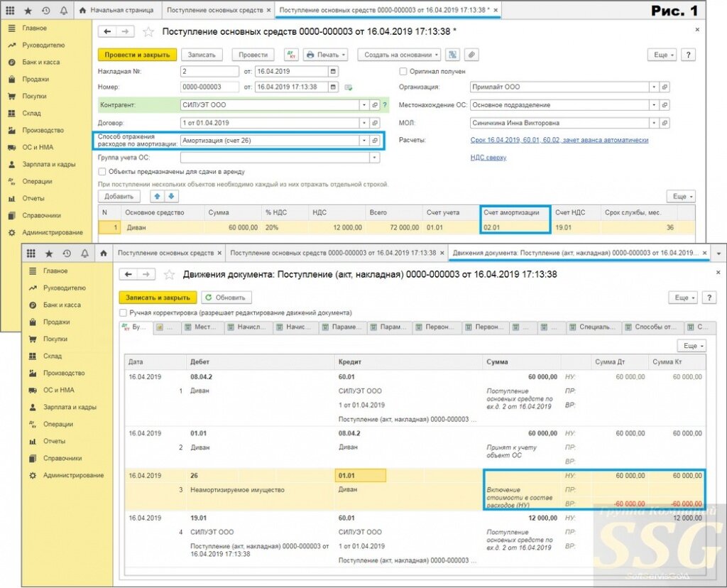Image resolution: width=727 pixels, height=588 pixels.
Task: Open НДС сверху link
Action: pyautogui.click(x=488, y=158)
